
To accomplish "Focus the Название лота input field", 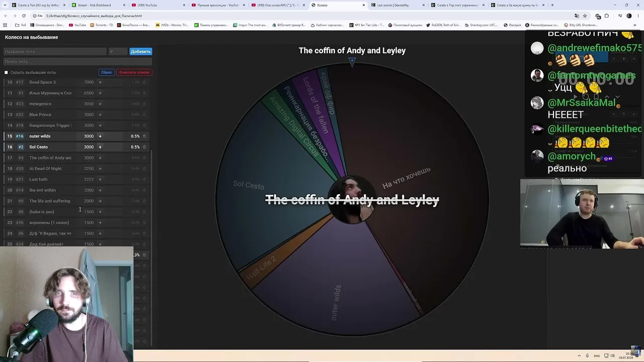I will coord(55,52).
